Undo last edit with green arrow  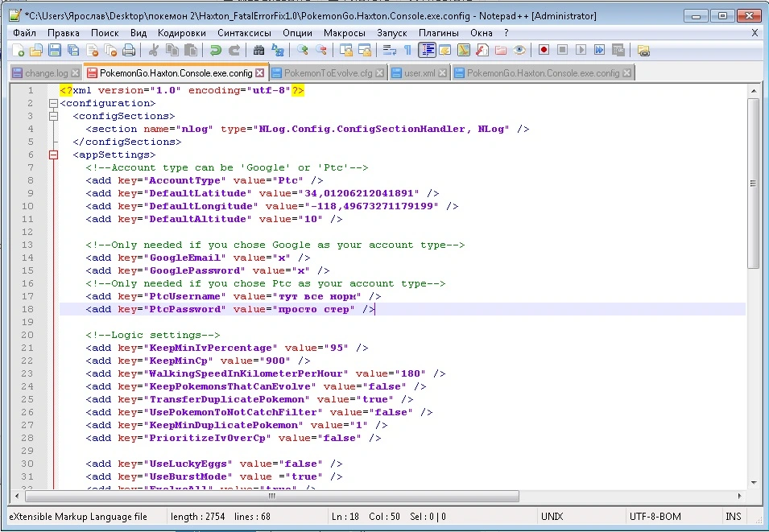coord(215,50)
